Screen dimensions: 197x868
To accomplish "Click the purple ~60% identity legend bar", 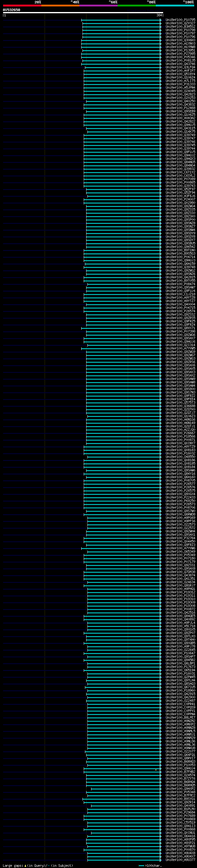I will [x=99, y=6].
